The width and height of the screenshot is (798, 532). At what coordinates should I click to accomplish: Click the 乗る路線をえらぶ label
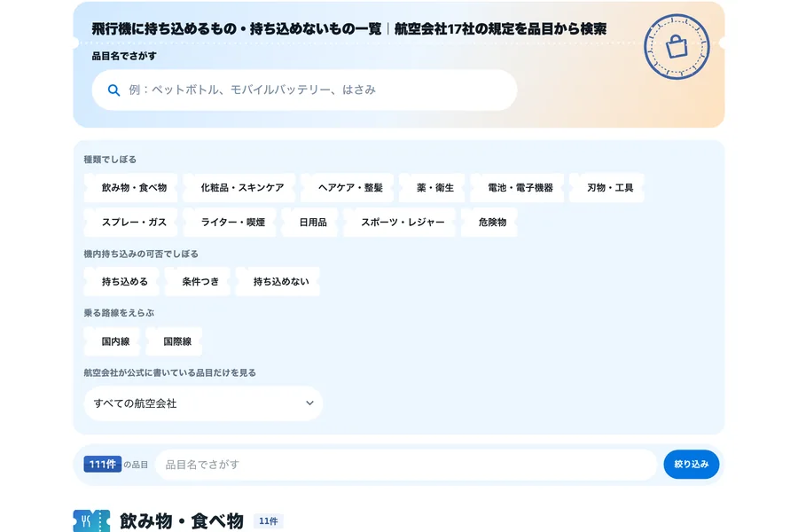pyautogui.click(x=119, y=313)
